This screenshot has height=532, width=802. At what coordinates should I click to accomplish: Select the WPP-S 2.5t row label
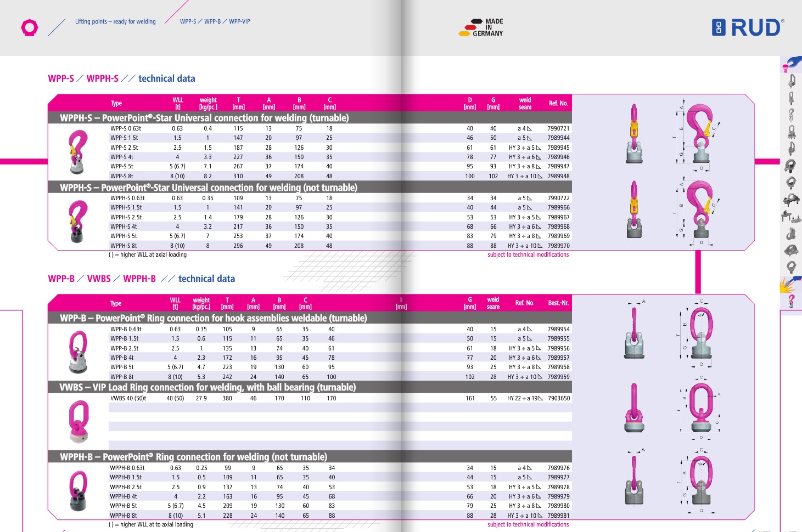124,148
